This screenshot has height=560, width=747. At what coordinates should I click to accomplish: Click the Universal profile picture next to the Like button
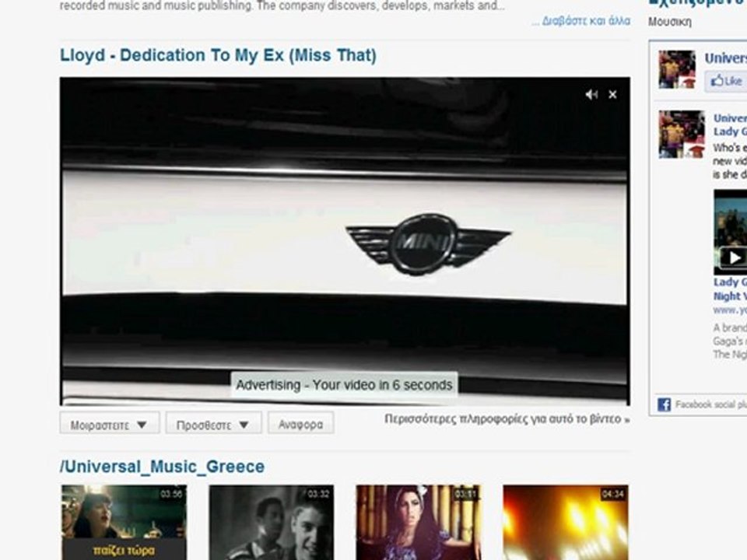tap(677, 69)
